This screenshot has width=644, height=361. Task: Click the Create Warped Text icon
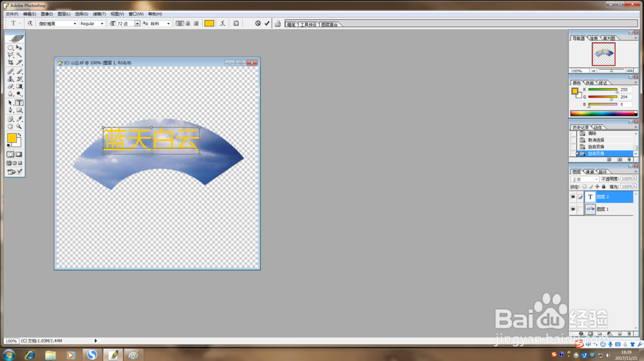tap(223, 23)
